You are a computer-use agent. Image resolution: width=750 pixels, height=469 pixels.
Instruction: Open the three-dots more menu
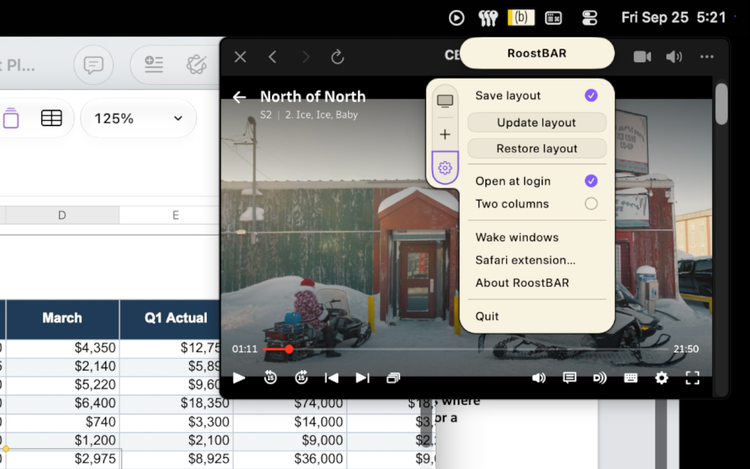pyautogui.click(x=707, y=57)
